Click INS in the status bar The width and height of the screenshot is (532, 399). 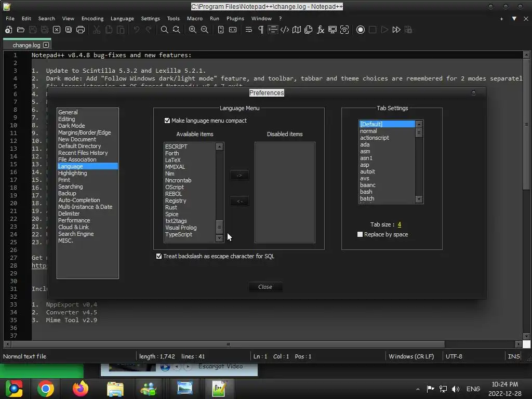(x=514, y=356)
